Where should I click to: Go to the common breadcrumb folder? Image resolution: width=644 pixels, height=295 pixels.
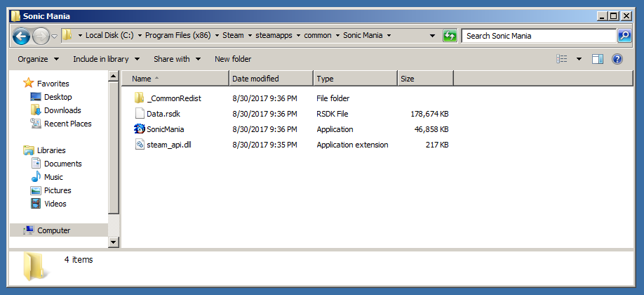tap(318, 35)
